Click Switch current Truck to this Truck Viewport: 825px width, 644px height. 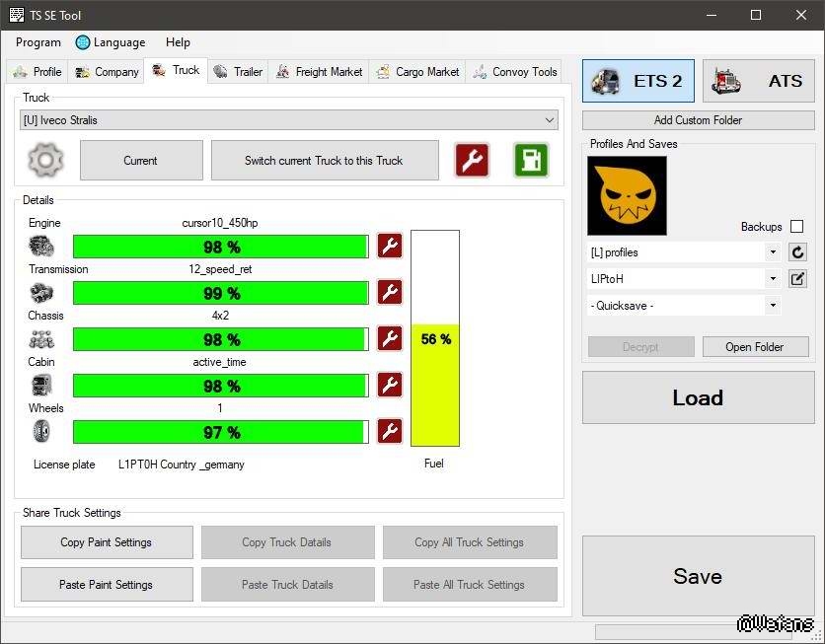pos(325,161)
